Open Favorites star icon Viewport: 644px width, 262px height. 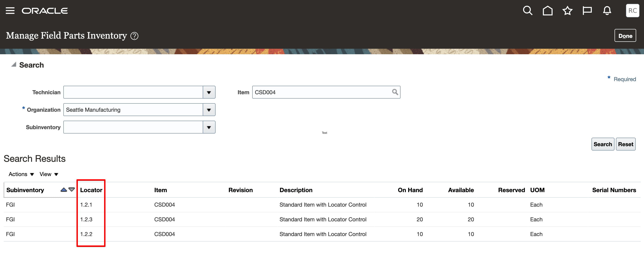(x=567, y=11)
